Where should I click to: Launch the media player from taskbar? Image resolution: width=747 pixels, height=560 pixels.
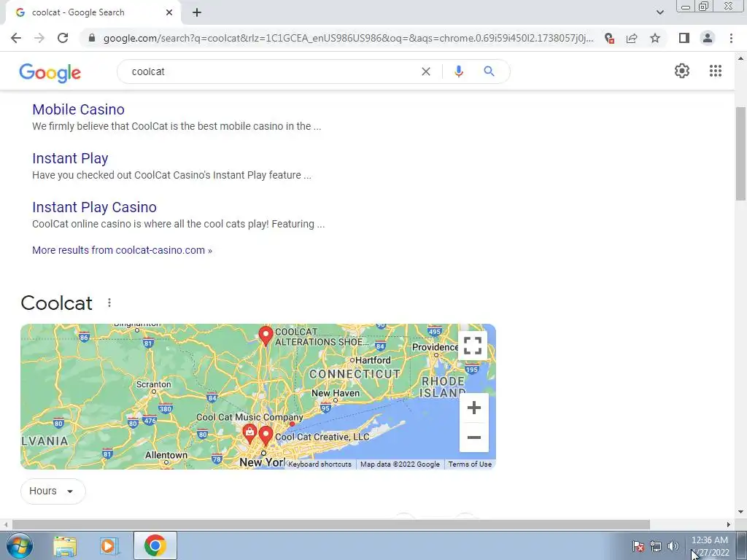coord(109,545)
